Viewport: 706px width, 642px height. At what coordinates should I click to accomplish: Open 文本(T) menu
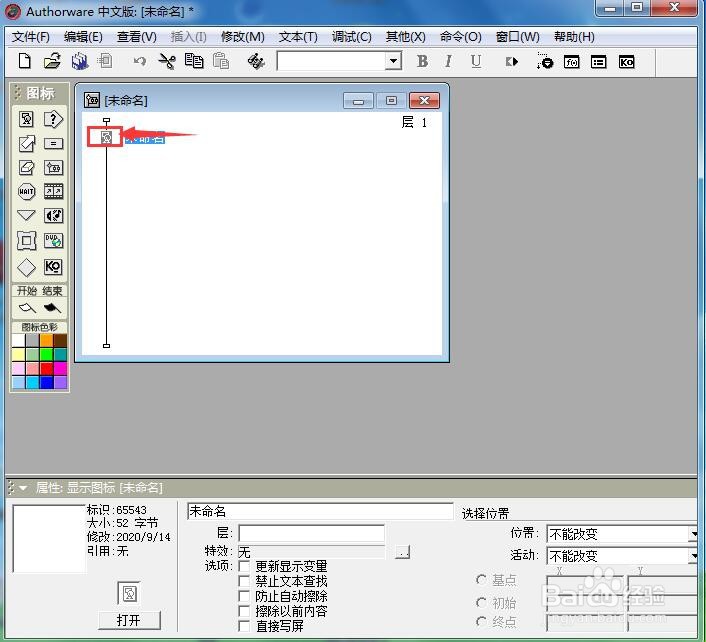click(x=298, y=37)
